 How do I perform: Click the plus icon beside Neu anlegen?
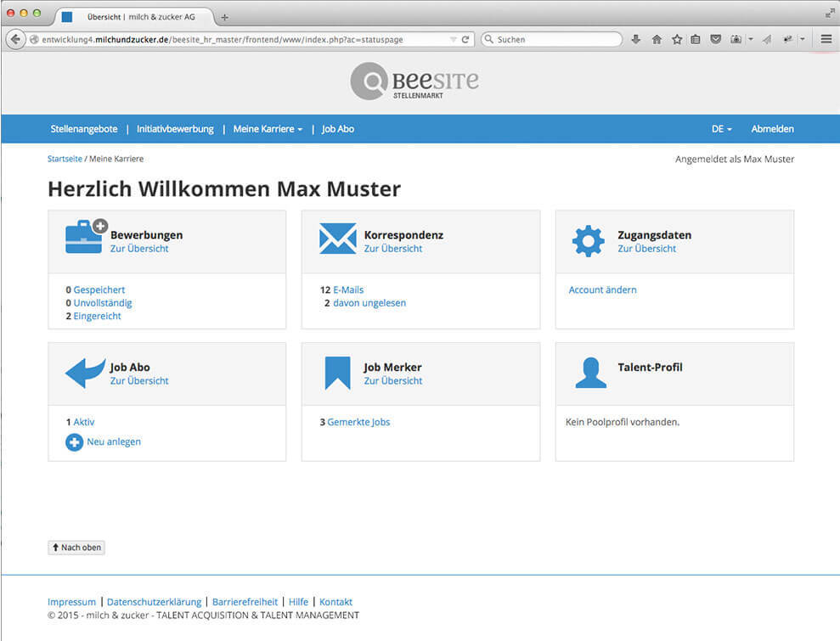point(75,442)
